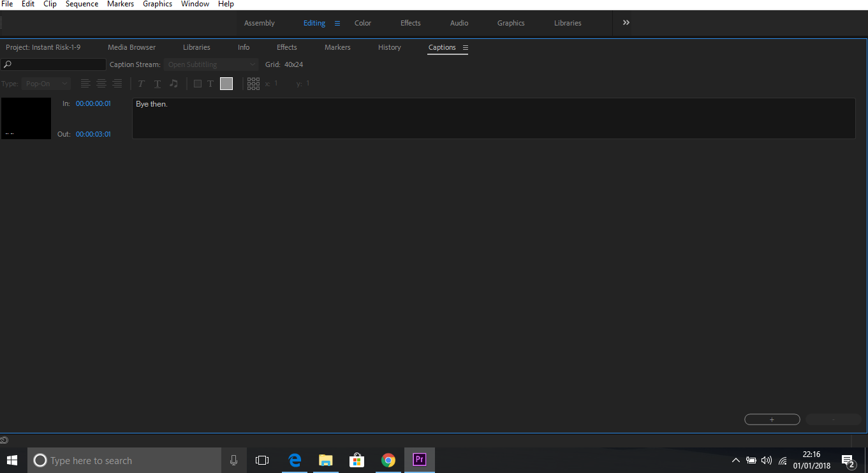Image resolution: width=868 pixels, height=473 pixels.
Task: Open File Explorer from taskbar
Action: point(326,460)
